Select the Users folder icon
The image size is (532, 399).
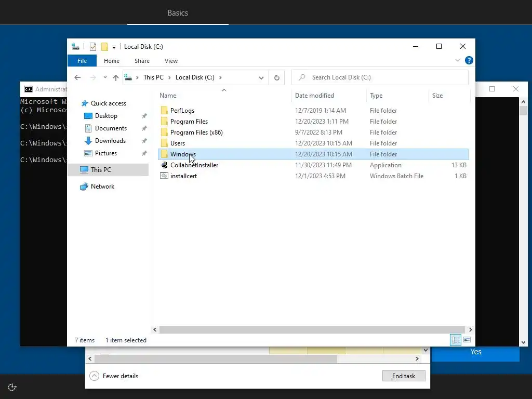coord(164,143)
